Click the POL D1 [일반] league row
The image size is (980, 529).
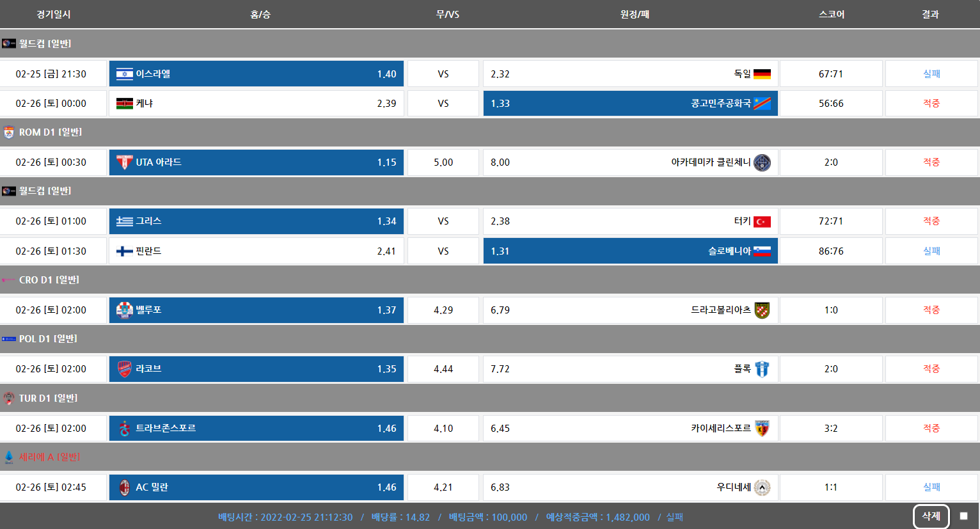(48, 339)
